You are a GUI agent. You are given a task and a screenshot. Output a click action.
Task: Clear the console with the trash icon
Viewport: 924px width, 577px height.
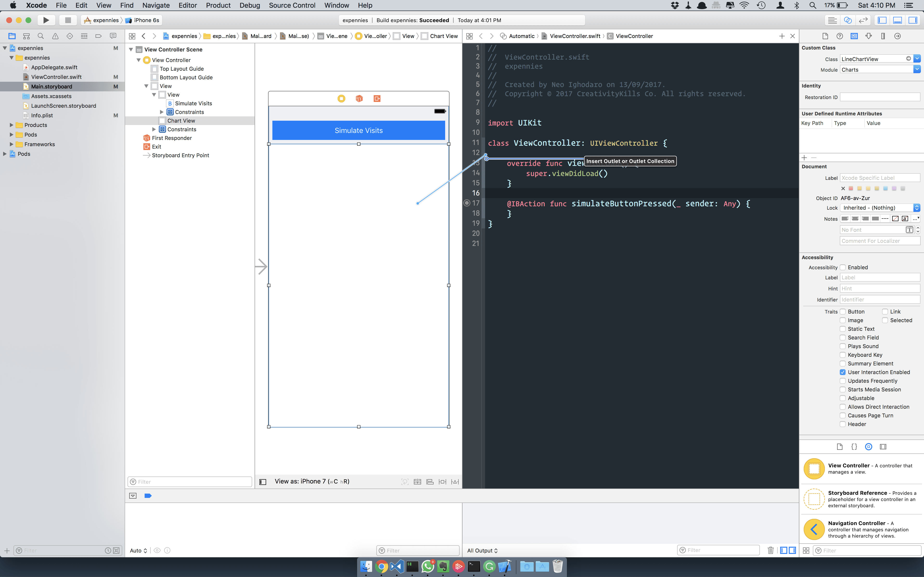coord(770,550)
